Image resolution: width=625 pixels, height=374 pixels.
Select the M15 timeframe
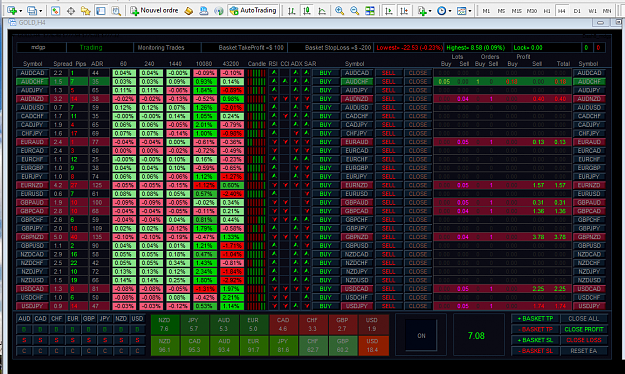[x=517, y=11]
